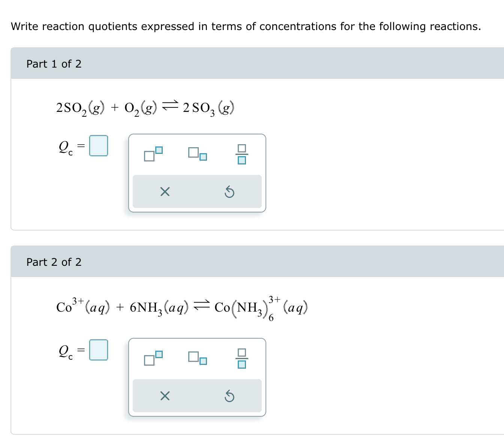Insert a fraction template in Part 2

[242, 358]
